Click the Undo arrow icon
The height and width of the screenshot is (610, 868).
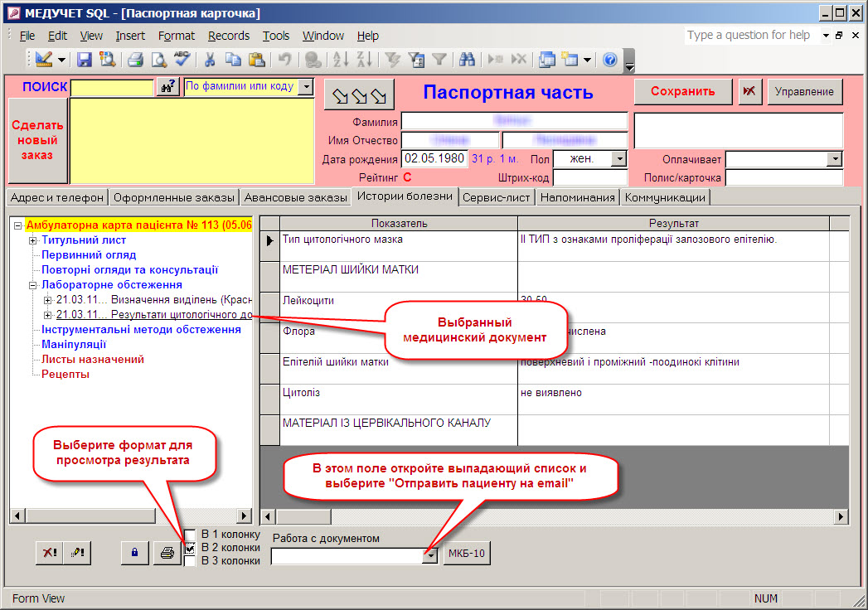pyautogui.click(x=284, y=59)
